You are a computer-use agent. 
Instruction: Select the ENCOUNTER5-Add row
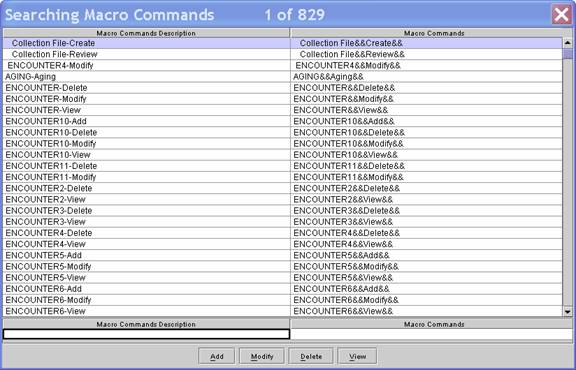[282, 255]
